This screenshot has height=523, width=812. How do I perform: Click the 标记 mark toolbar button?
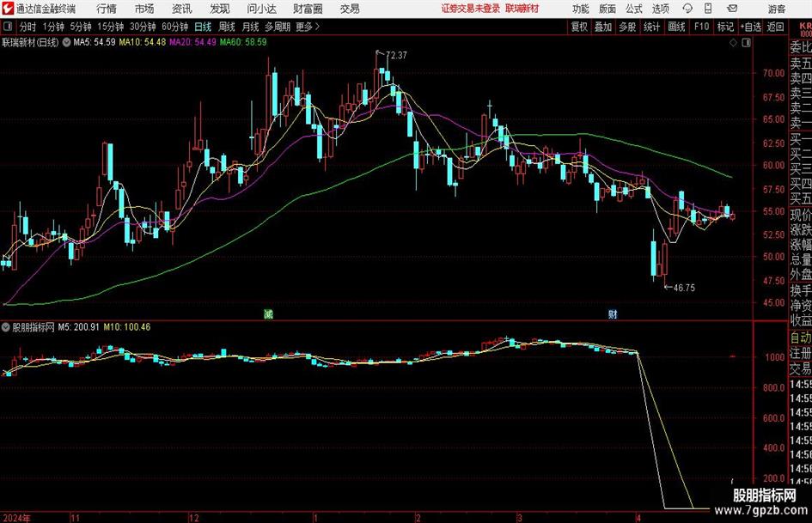click(725, 27)
